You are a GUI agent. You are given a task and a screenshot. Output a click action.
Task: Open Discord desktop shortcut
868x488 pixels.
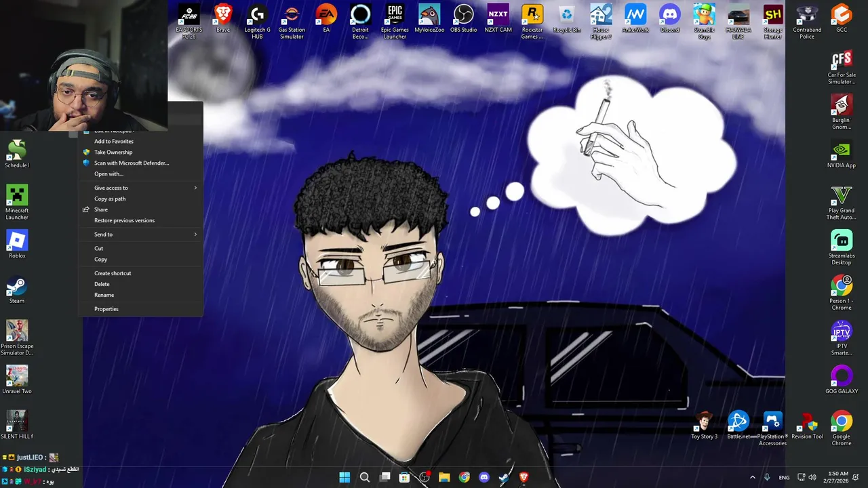coord(669,18)
